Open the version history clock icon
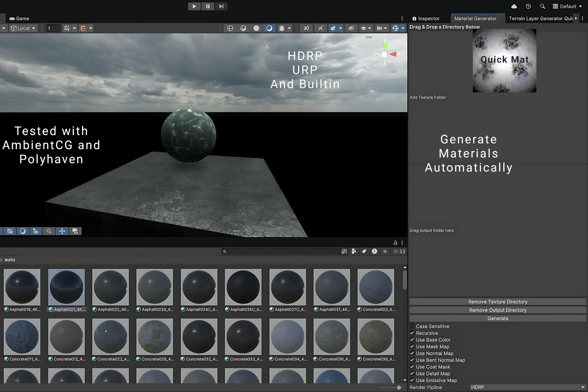Image resolution: width=588 pixels, height=392 pixels. (528, 6)
